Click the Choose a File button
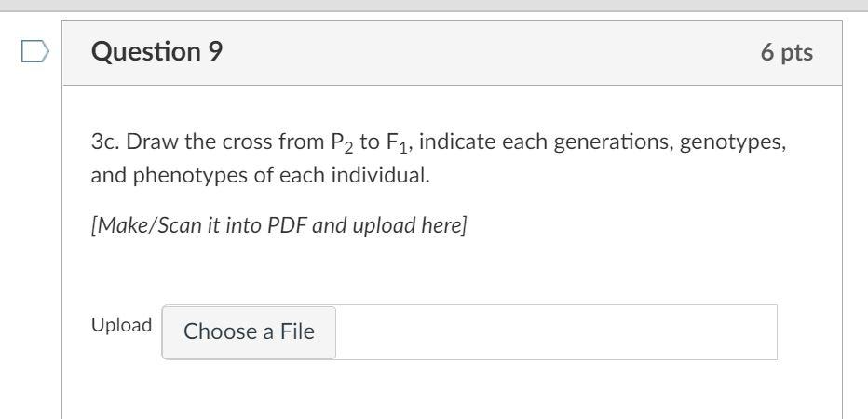Screen dimensions: 868x419 (x=249, y=332)
